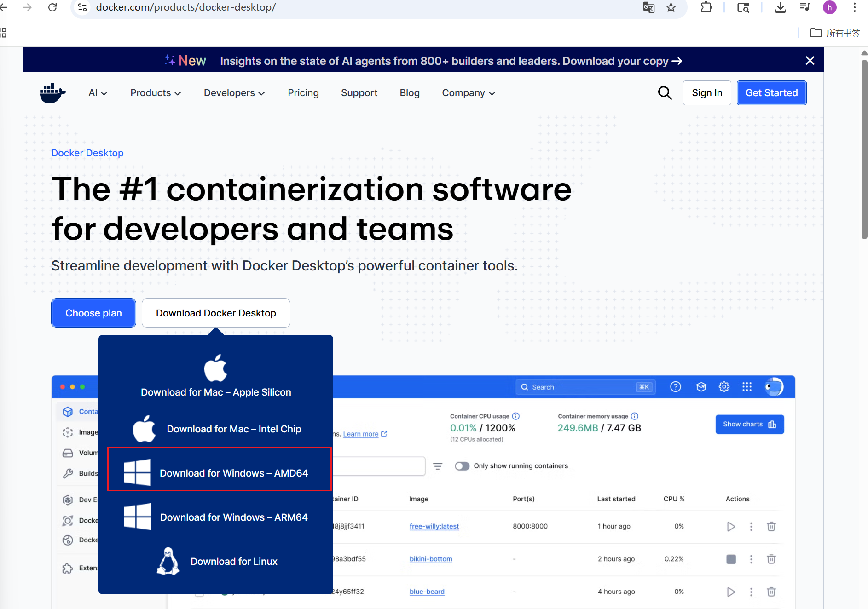Reload the page with the browser refresh icon
The width and height of the screenshot is (868, 609).
pyautogui.click(x=52, y=7)
